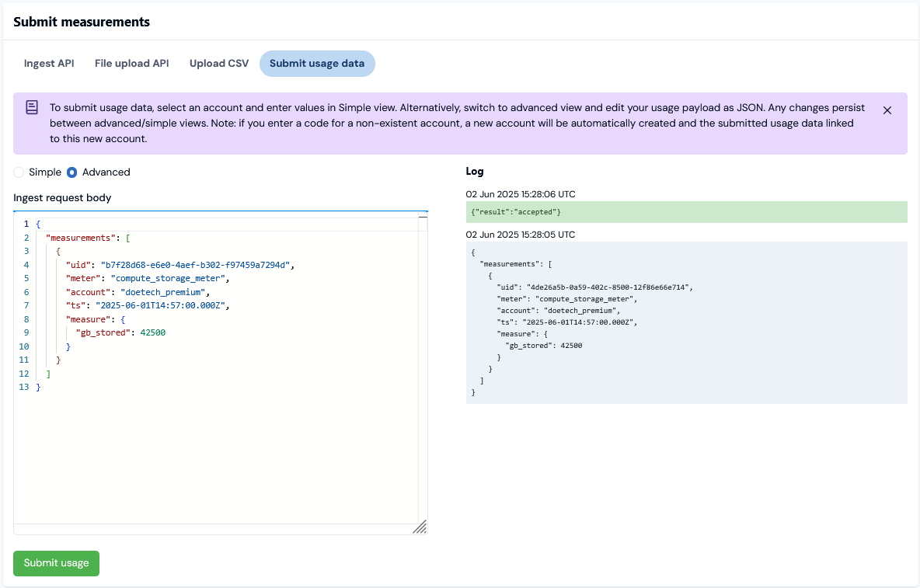Click inside the blank area of the JSON editor
This screenshot has width=920, height=588.
[x=217, y=458]
